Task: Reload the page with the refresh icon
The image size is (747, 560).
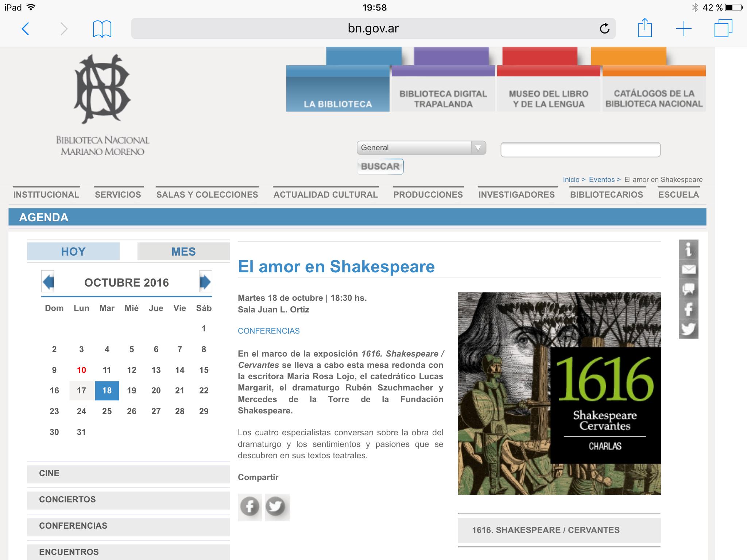Action: [604, 28]
